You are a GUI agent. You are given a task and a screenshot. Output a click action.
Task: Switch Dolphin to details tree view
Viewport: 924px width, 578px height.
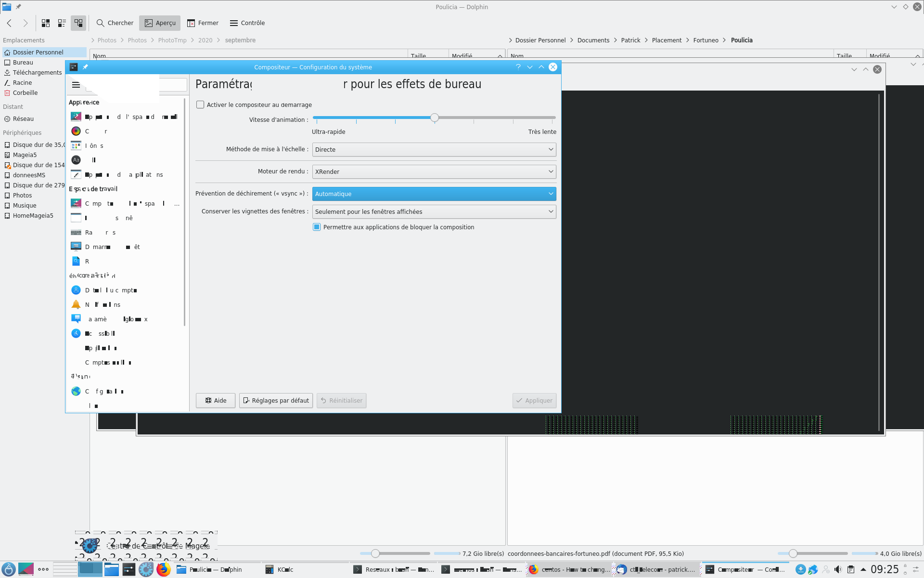pyautogui.click(x=78, y=23)
